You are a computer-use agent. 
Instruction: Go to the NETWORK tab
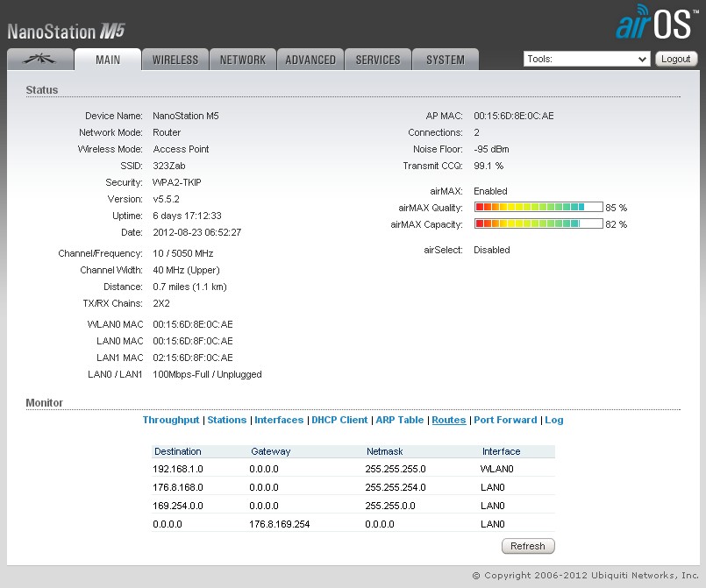(x=243, y=60)
